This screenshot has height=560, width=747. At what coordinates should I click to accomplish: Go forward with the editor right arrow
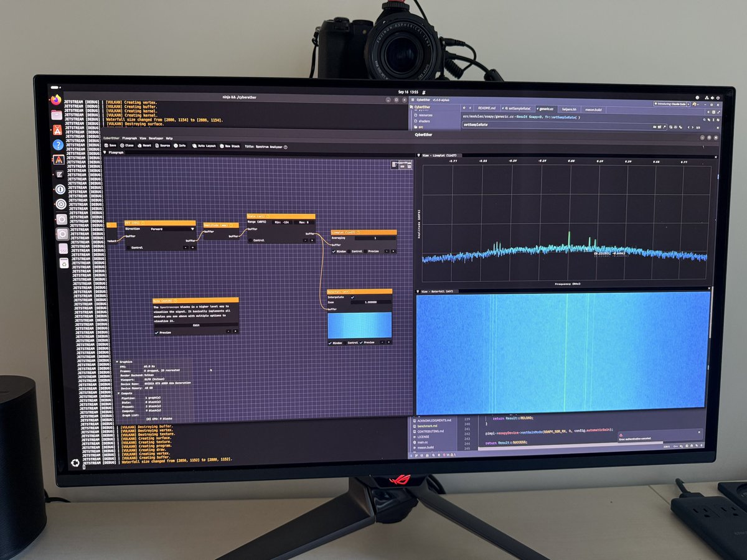[470, 108]
